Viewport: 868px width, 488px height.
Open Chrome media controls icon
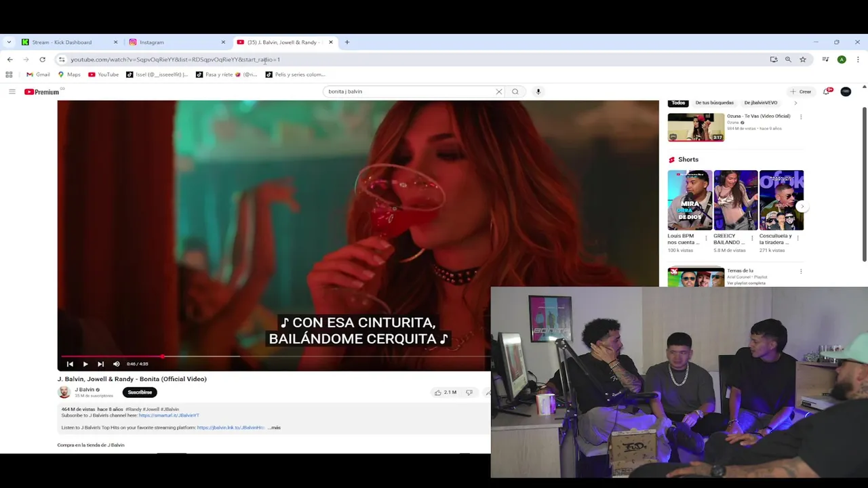[825, 60]
